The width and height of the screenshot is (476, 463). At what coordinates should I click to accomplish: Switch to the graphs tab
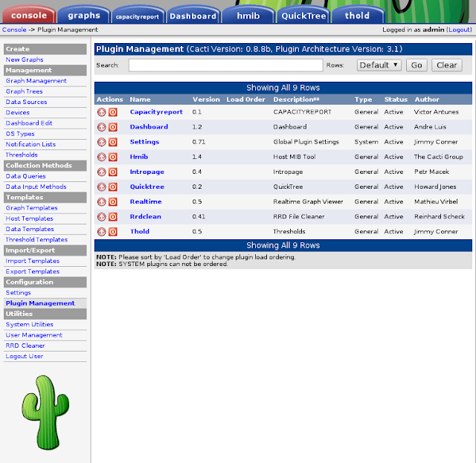click(84, 15)
